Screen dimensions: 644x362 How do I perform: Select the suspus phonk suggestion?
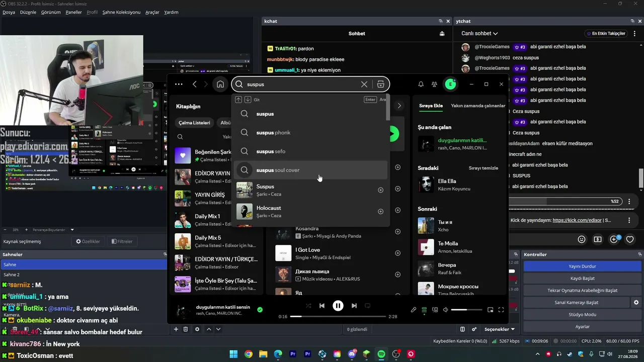coord(310,133)
